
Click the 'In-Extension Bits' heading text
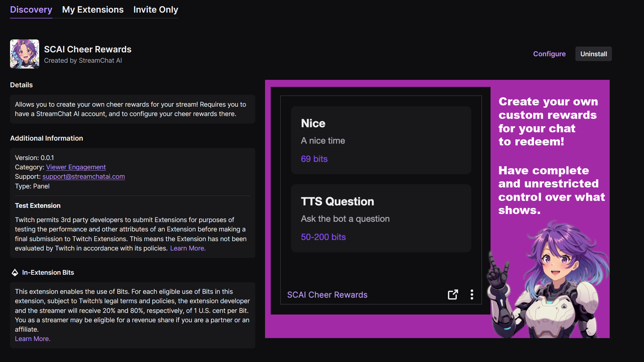[48, 272]
